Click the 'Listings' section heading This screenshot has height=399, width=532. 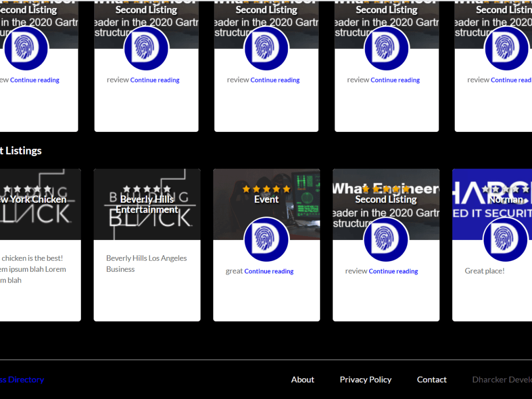point(21,151)
